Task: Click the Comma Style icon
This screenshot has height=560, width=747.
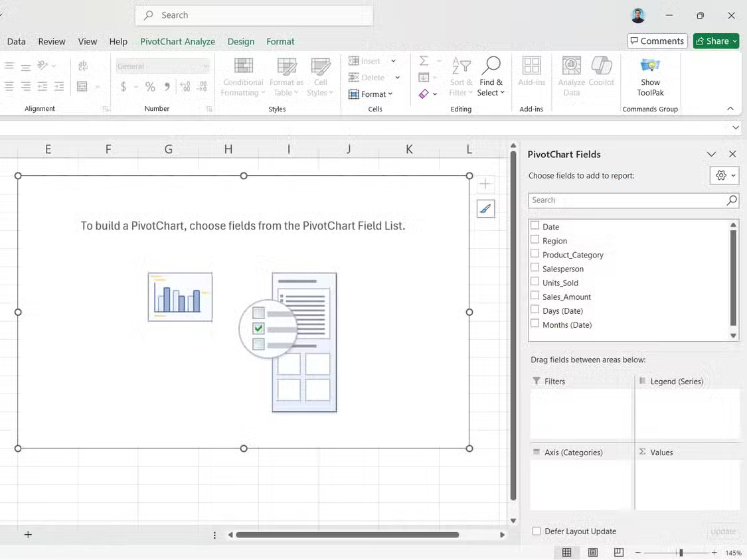Action: tap(167, 86)
